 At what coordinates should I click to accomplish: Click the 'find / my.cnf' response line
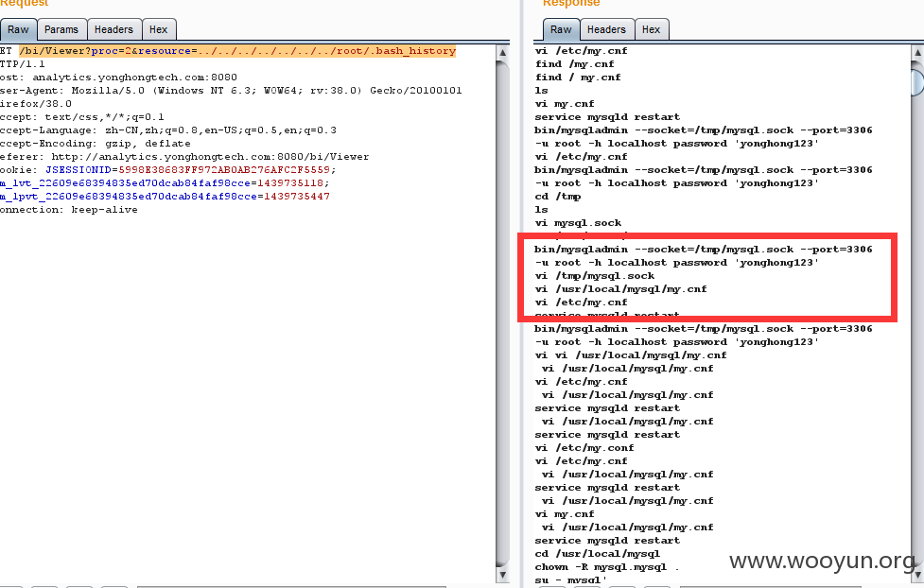[578, 78]
